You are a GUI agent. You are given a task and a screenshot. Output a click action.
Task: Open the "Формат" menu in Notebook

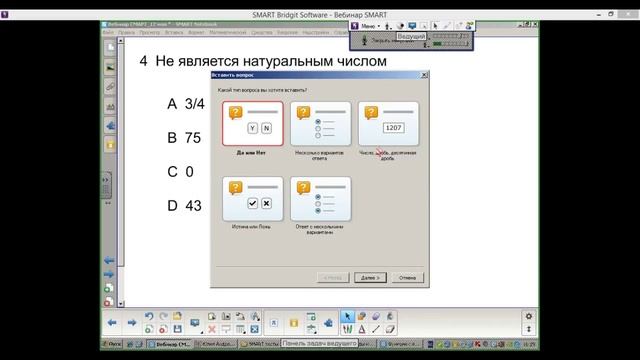click(196, 32)
